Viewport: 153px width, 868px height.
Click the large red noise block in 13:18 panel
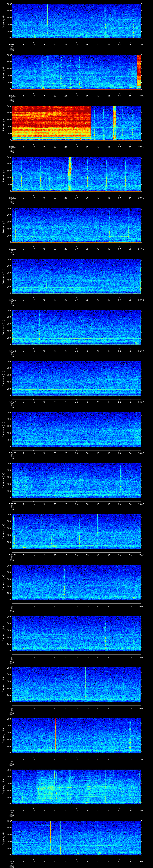coord(51,121)
